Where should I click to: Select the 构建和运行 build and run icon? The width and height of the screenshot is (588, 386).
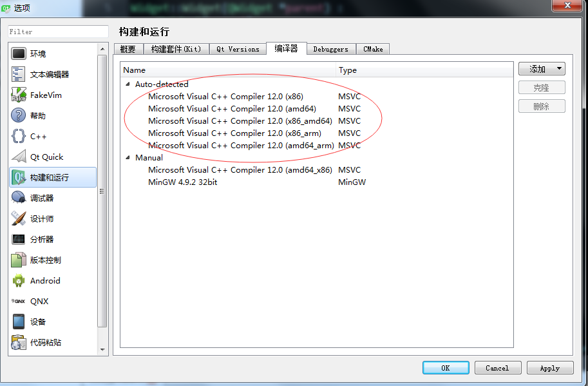point(19,177)
